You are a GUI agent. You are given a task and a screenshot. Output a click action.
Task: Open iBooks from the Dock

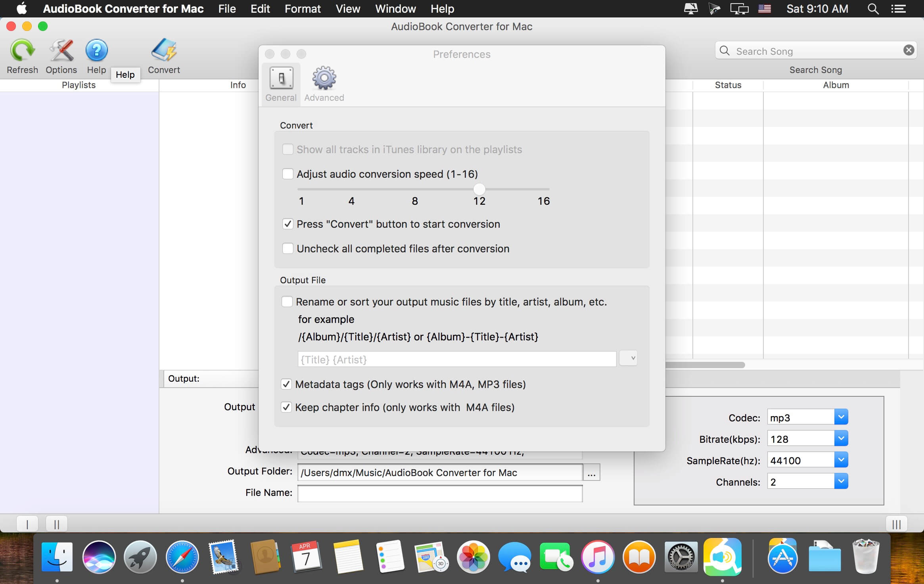click(x=639, y=557)
